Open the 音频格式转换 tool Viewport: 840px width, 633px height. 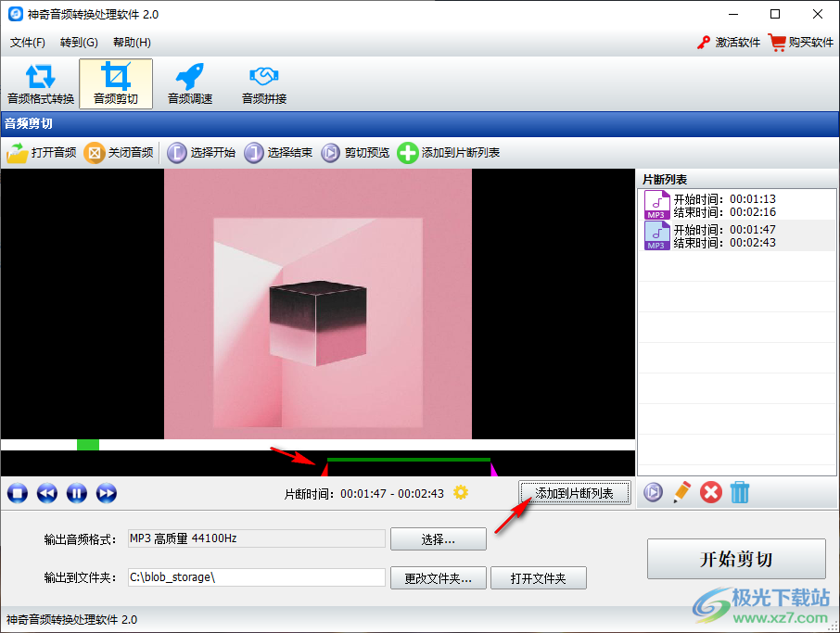(x=41, y=84)
